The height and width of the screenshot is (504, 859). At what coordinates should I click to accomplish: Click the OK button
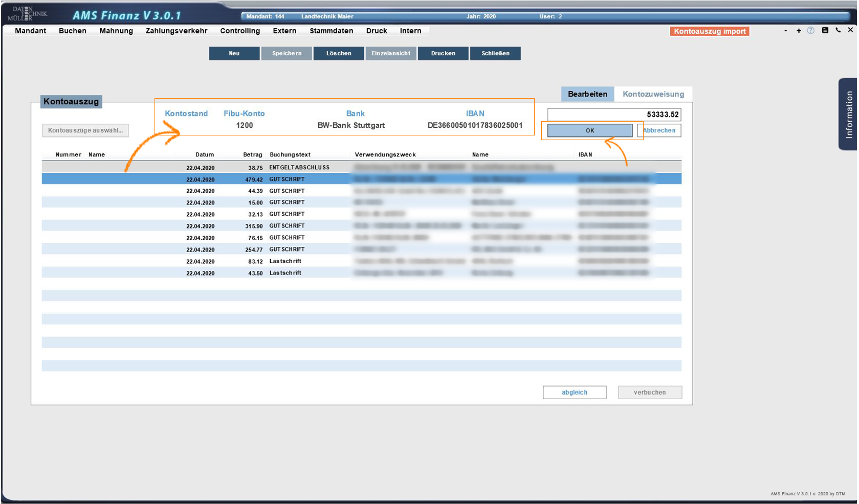[589, 130]
